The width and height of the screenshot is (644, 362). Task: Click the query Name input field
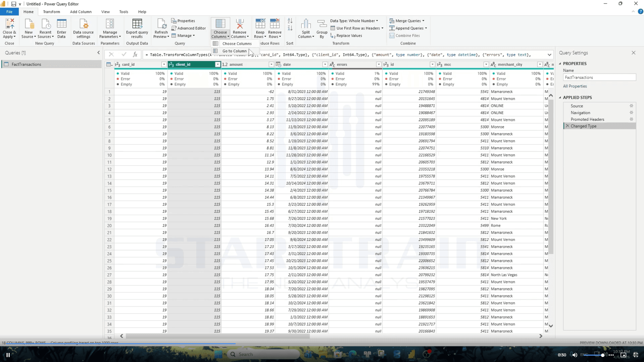tap(599, 77)
